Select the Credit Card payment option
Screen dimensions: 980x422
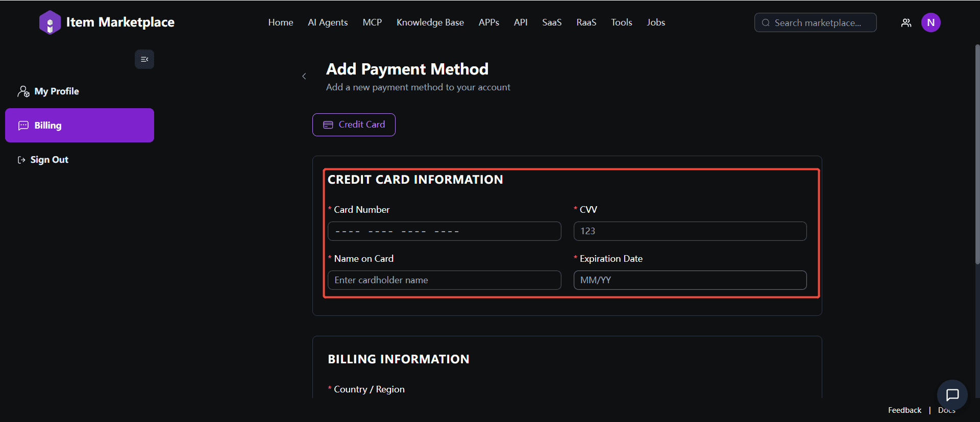(354, 125)
